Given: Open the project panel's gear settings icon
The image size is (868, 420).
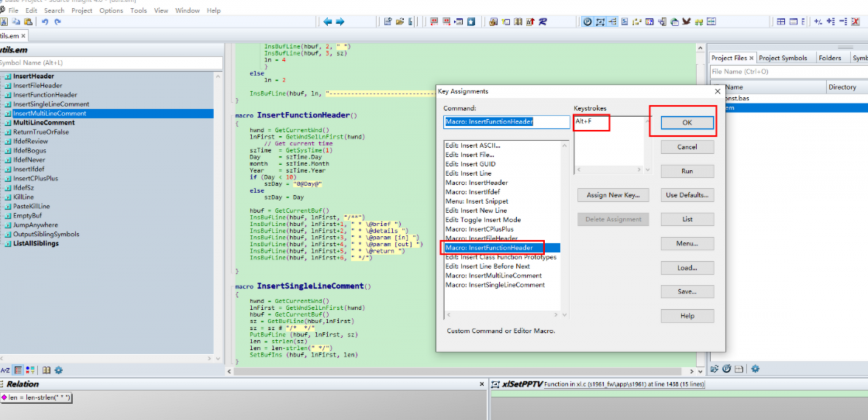Looking at the screenshot, I should click(x=755, y=369).
